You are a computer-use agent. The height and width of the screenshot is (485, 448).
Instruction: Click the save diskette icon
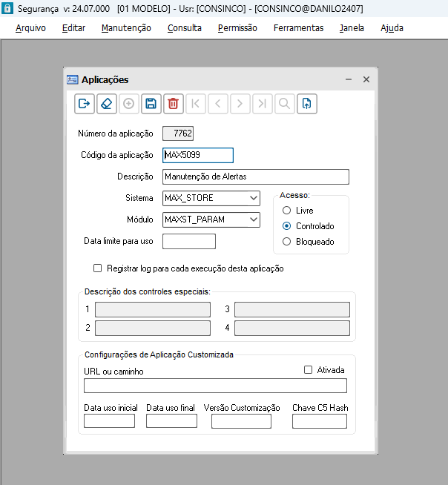tap(151, 104)
